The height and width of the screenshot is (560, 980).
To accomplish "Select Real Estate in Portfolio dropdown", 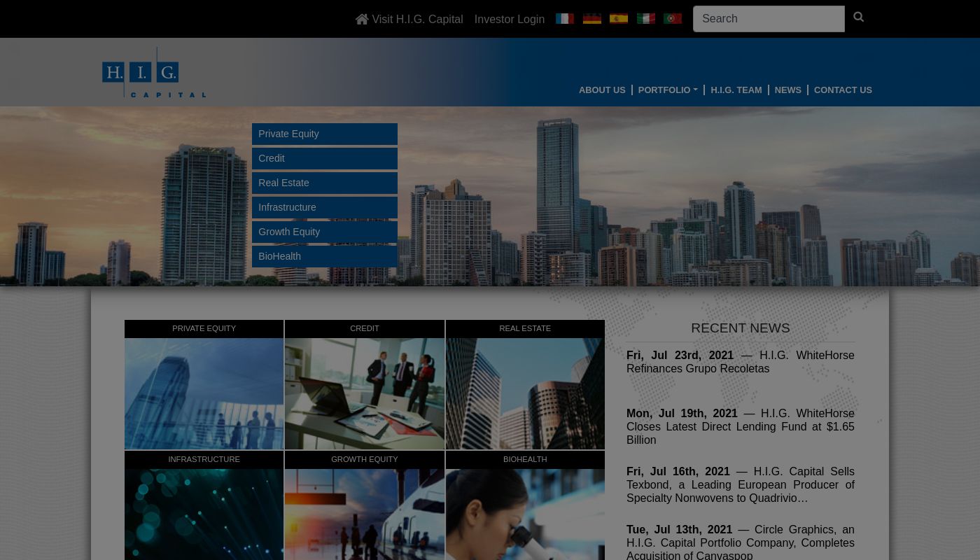I will point(325,183).
